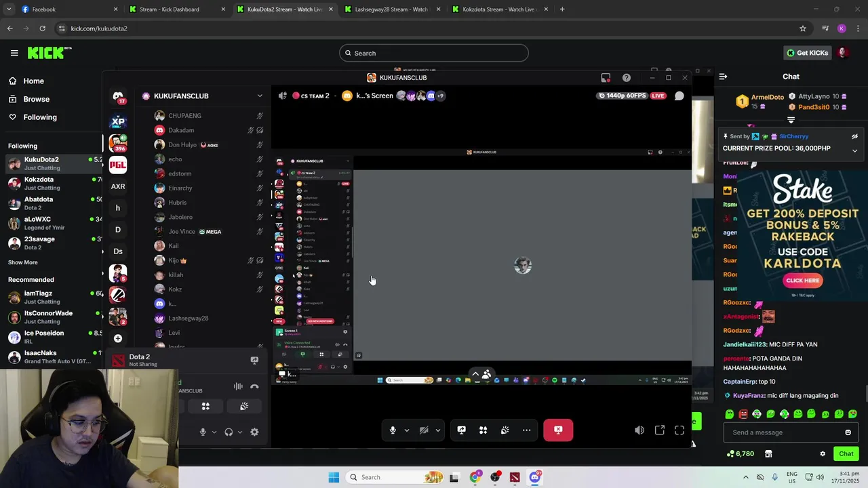The height and width of the screenshot is (488, 868).
Task: Switch to Kokzdota Stream browser tab
Action: pos(499,9)
